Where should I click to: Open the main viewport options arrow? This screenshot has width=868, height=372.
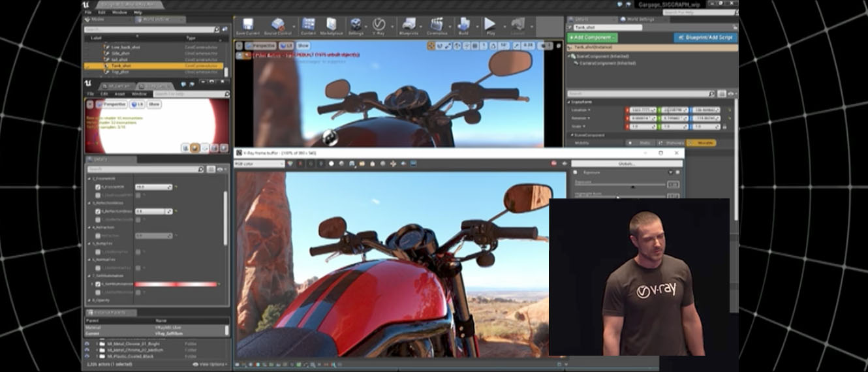pyautogui.click(x=239, y=46)
